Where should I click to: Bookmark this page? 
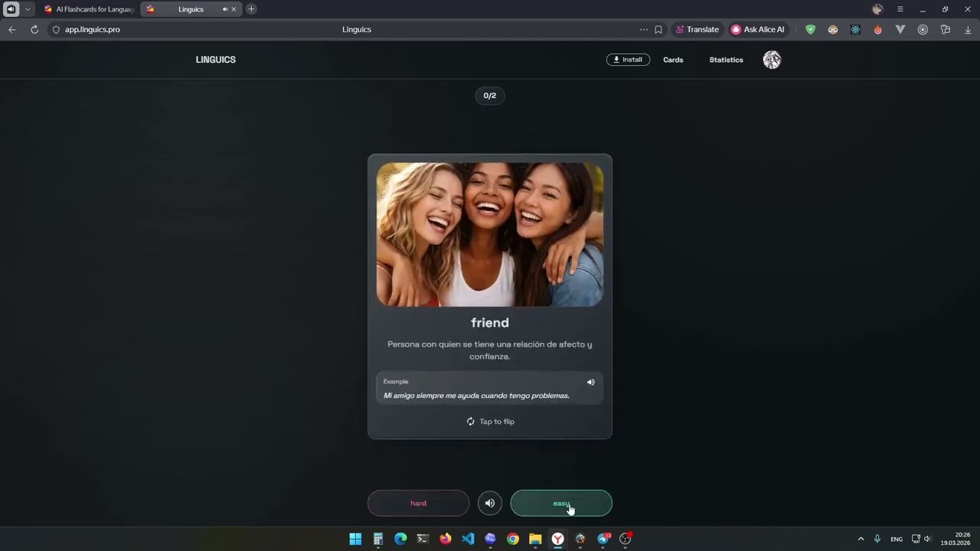tap(658, 29)
